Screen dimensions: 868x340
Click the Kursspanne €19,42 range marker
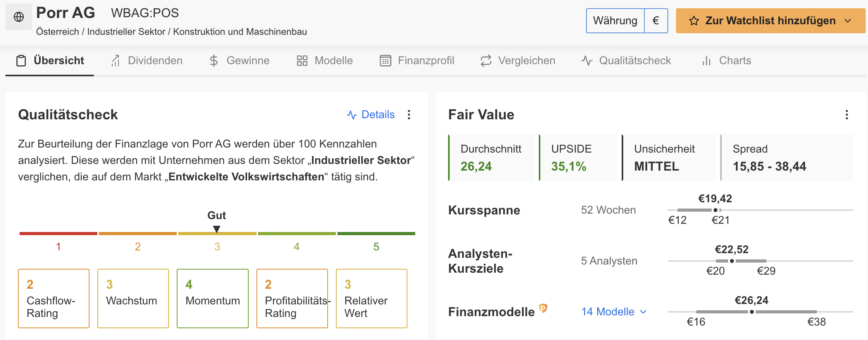[x=715, y=210]
